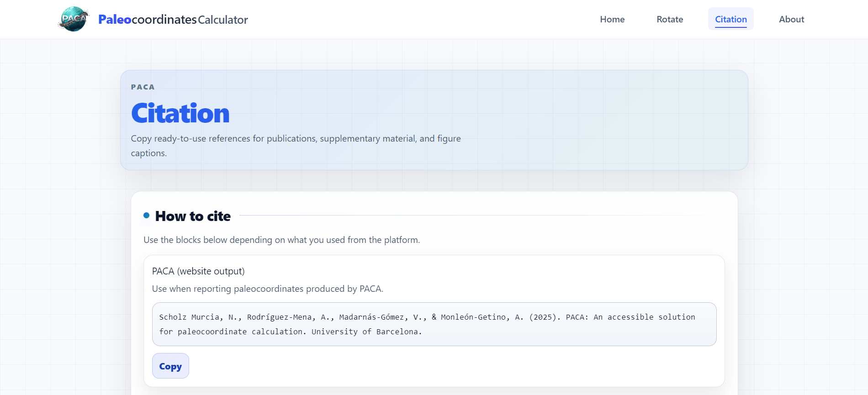The image size is (868, 395).
Task: Open the About page
Action: (792, 19)
